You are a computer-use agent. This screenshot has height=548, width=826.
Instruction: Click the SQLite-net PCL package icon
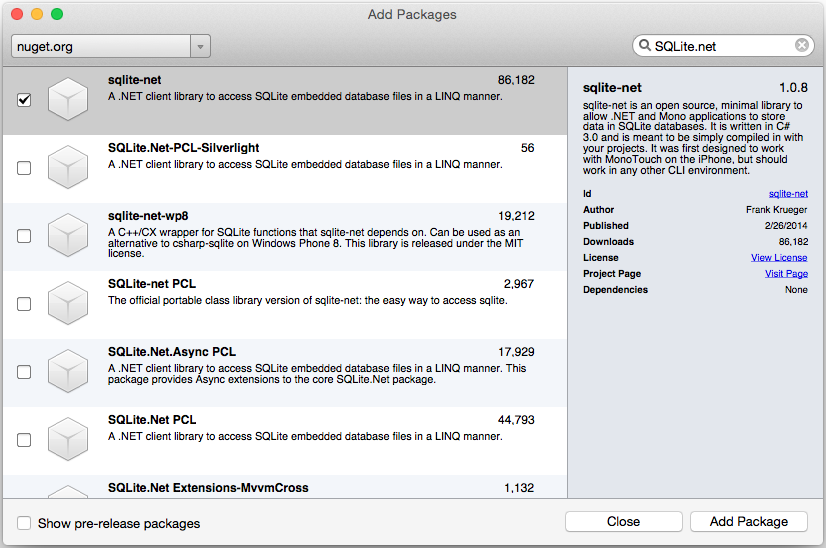point(69,304)
